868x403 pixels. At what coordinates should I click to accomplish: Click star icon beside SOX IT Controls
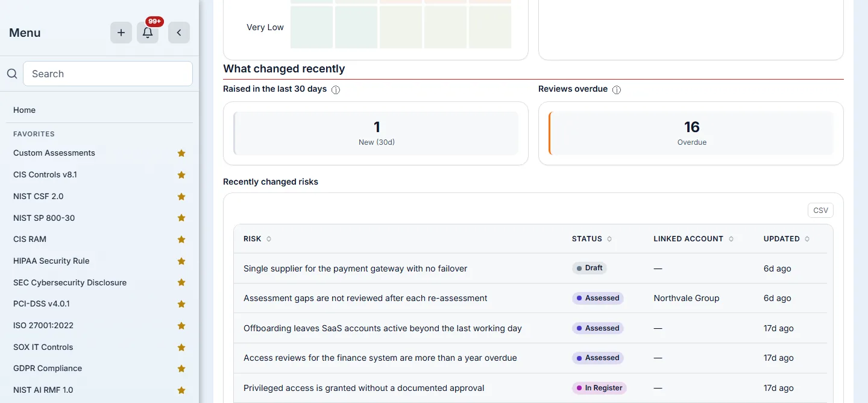pyautogui.click(x=181, y=347)
